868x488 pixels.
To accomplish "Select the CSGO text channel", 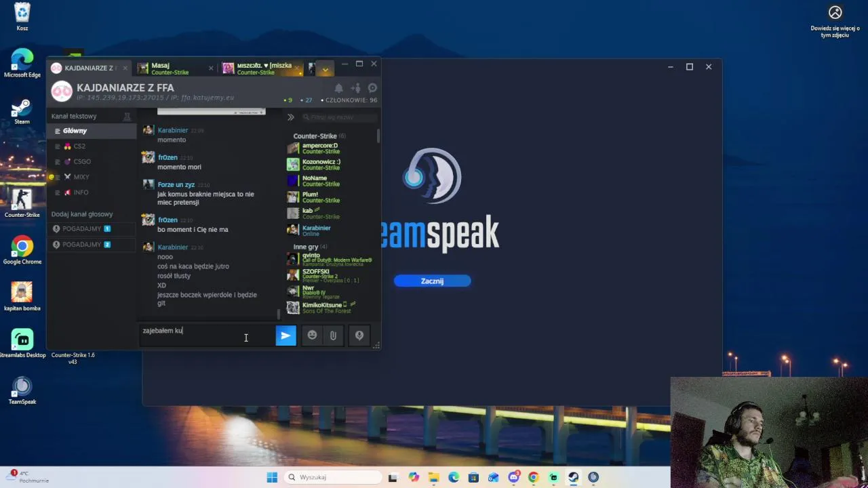I will pyautogui.click(x=92, y=161).
